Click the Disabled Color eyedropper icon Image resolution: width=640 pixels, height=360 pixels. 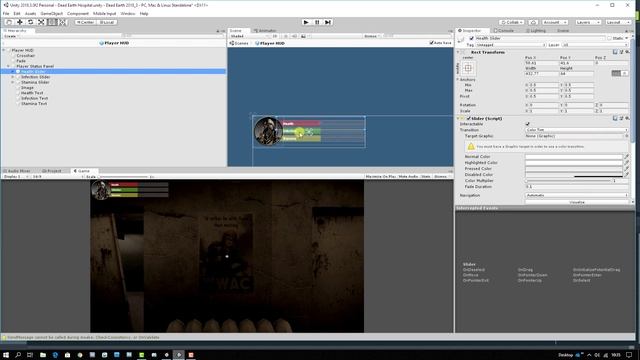[627, 174]
